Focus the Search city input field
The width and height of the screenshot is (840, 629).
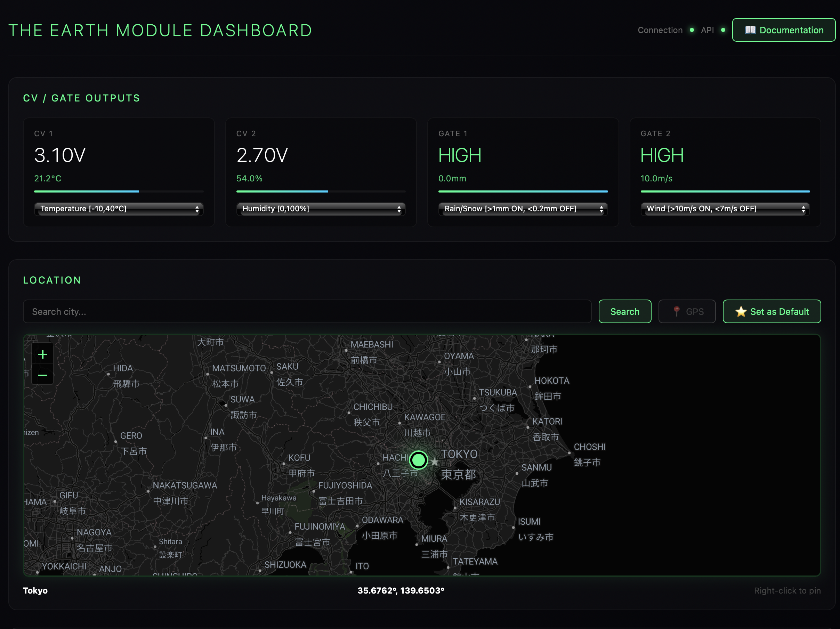(307, 312)
